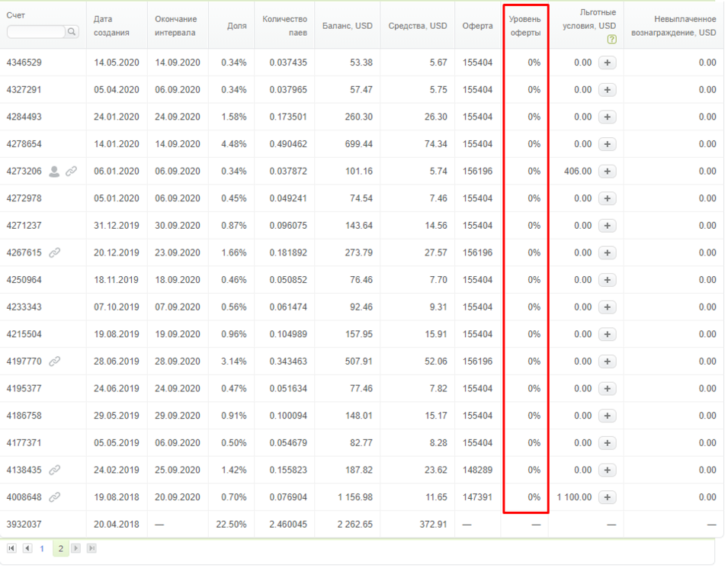This screenshot has width=728, height=572.
Task: Click the balance value 1 156.98
Action: (x=355, y=497)
